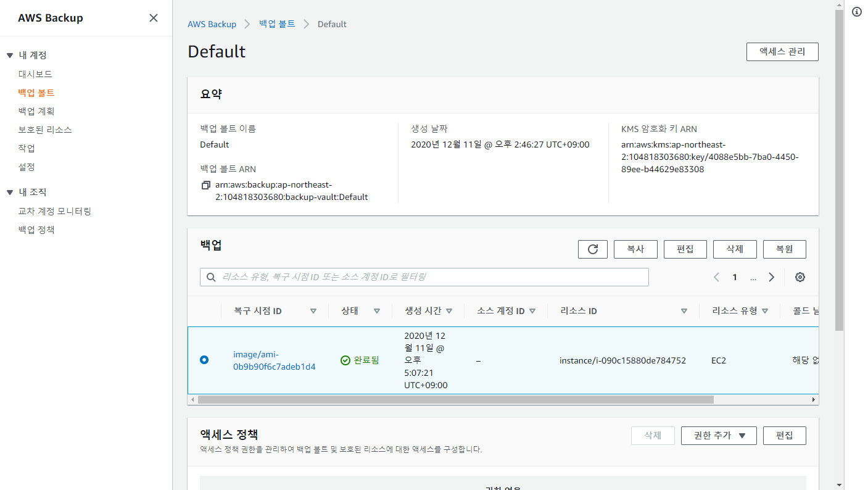Go to previous page of backups
The image size is (868, 490).
click(716, 277)
